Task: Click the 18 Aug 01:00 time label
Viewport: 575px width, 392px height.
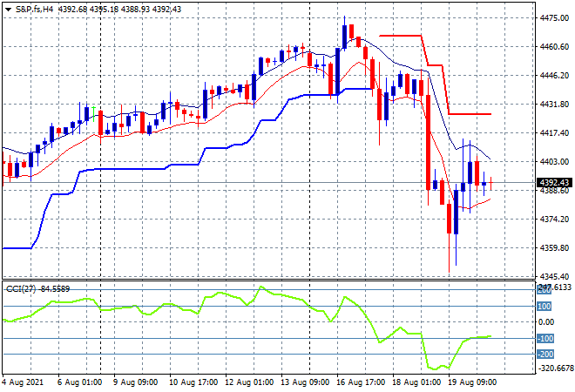Action: (x=416, y=382)
